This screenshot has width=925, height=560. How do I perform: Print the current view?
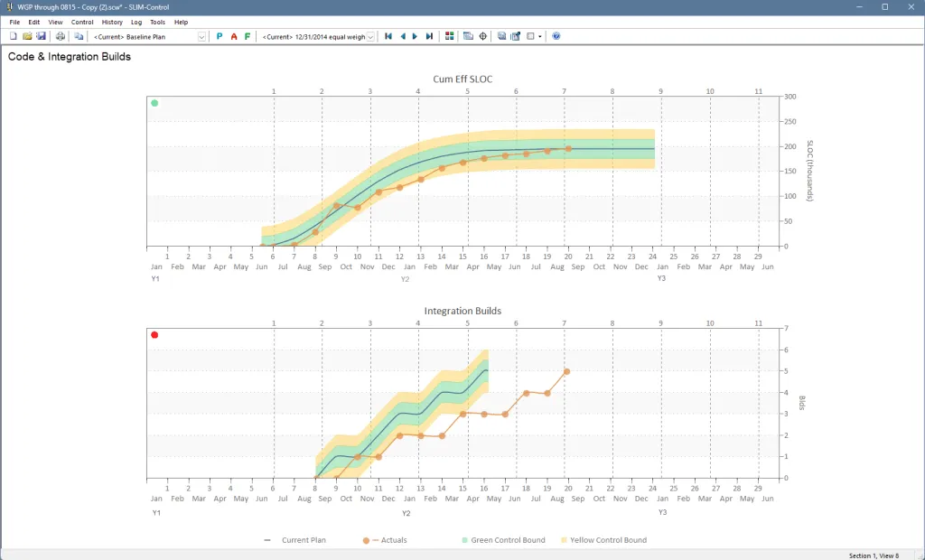pos(61,37)
